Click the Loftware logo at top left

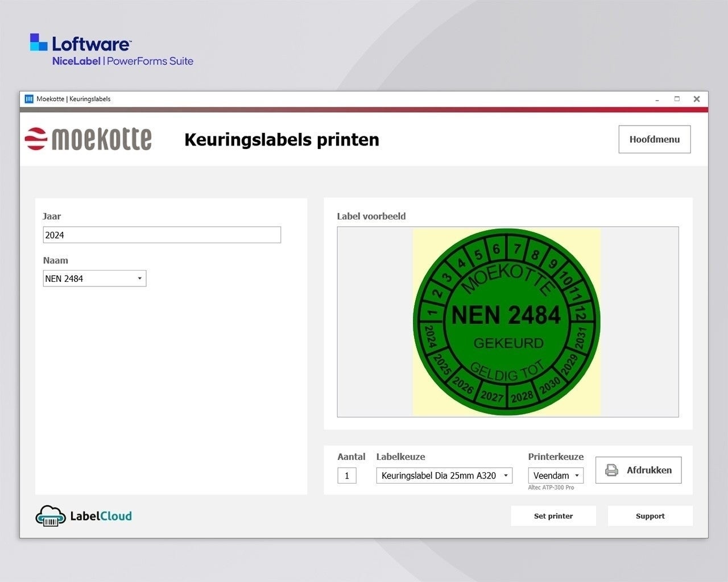point(81,44)
